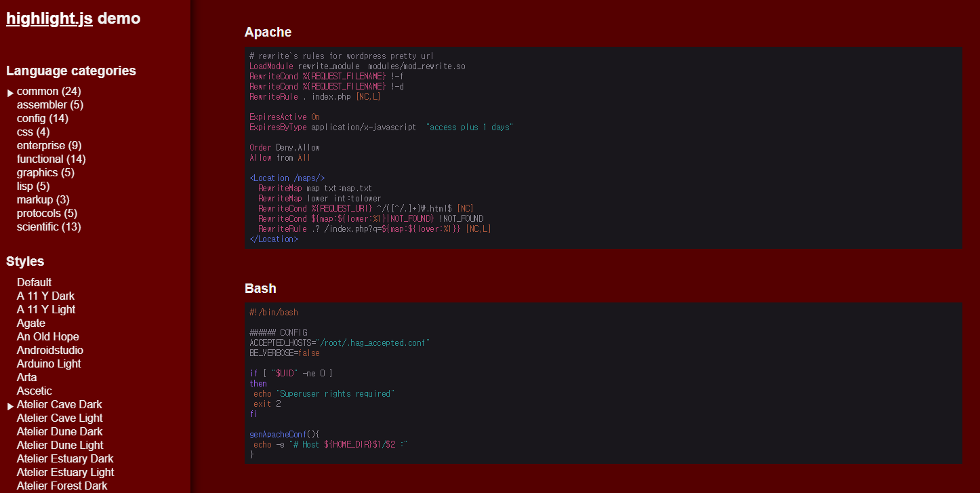Image resolution: width=980 pixels, height=493 pixels.
Task: Click the Allow from All line
Action: coord(280,158)
